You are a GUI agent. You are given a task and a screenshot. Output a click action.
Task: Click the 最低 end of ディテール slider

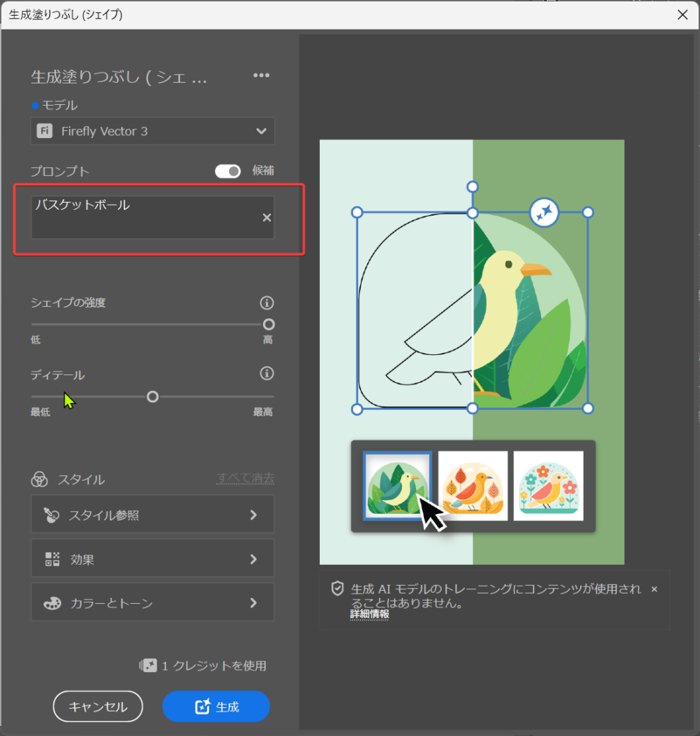pyautogui.click(x=40, y=412)
